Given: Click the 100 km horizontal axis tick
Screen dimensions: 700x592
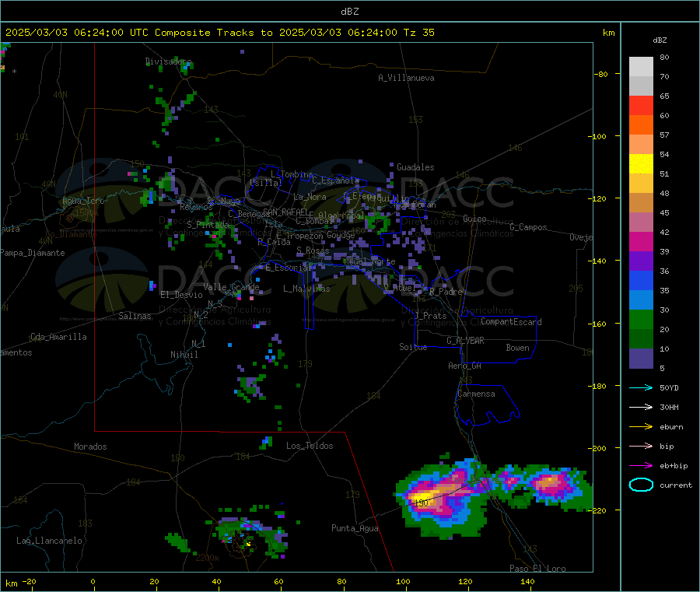Looking at the screenshot, I should pyautogui.click(x=403, y=582).
